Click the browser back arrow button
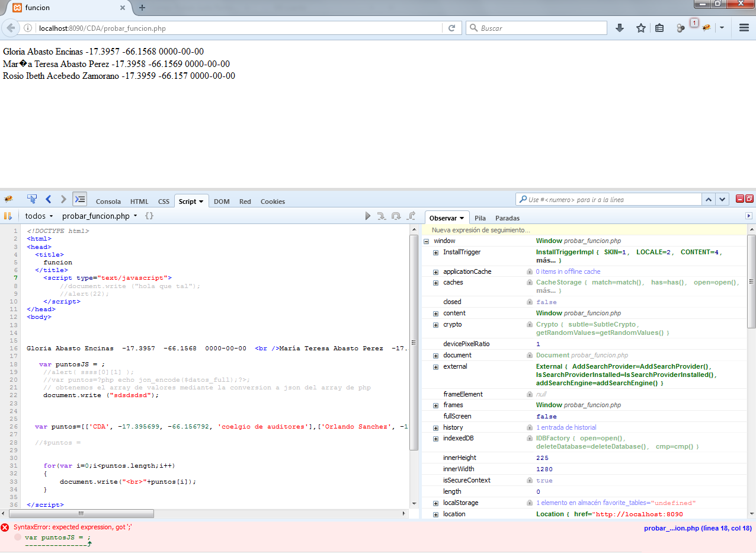 (11, 28)
